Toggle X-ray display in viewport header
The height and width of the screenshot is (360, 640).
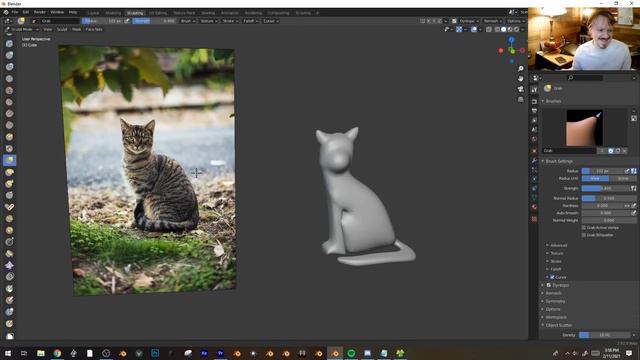pyautogui.click(x=489, y=29)
